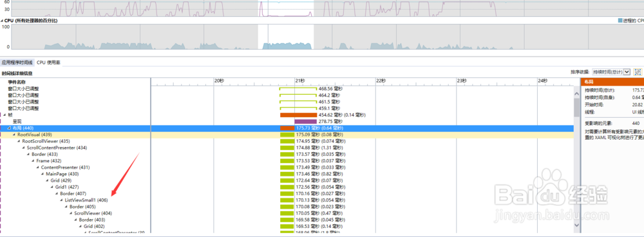
Task: Collapse the Grid (429) node
Action: [47, 181]
